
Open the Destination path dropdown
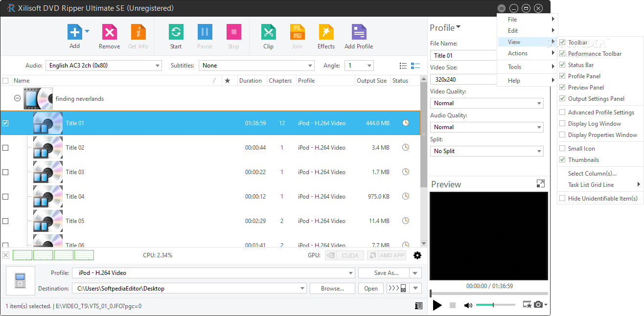(x=189, y=289)
